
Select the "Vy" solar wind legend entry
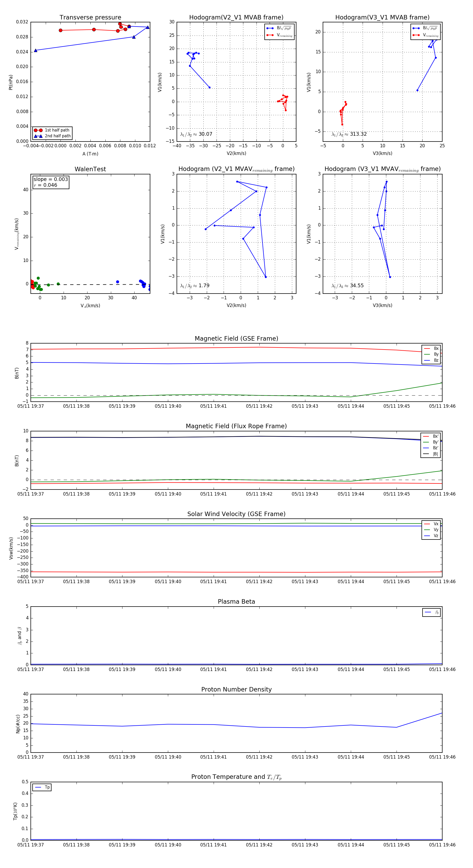coord(431,530)
